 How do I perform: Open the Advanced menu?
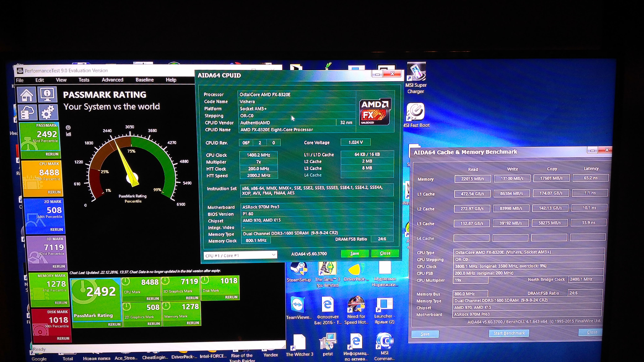click(x=112, y=80)
